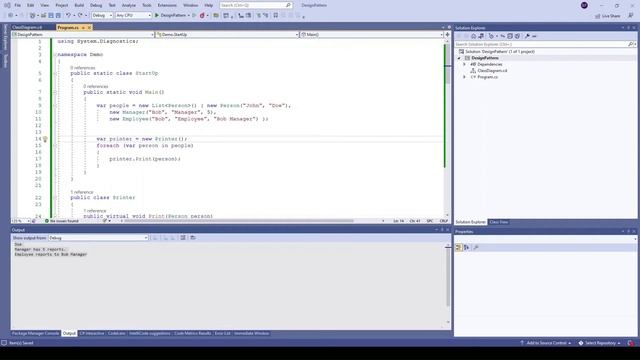The width and height of the screenshot is (640, 360).
Task: Click the feedback icon at top right
Action: pyautogui.click(x=631, y=16)
